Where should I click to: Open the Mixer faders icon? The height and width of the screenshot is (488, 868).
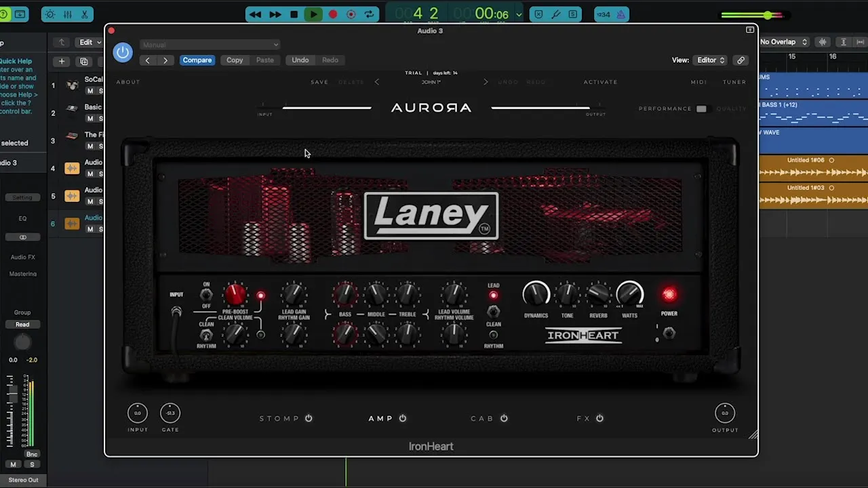pos(67,14)
